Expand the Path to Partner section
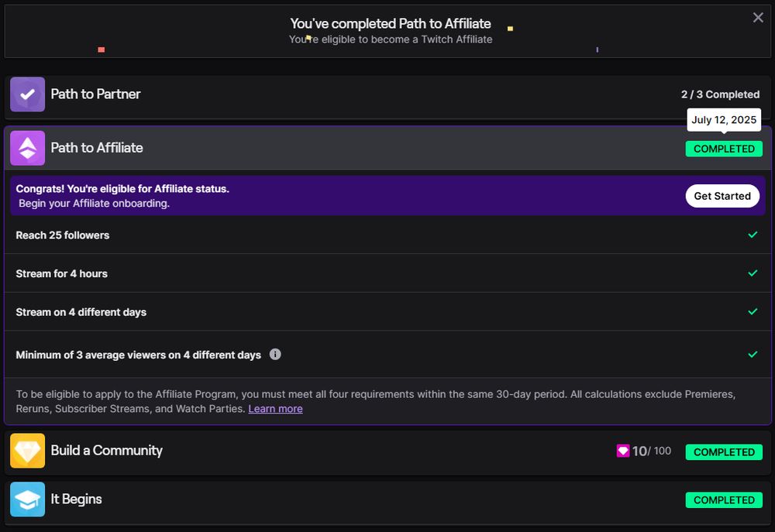Viewport: 775px width, 532px height. pos(387,94)
